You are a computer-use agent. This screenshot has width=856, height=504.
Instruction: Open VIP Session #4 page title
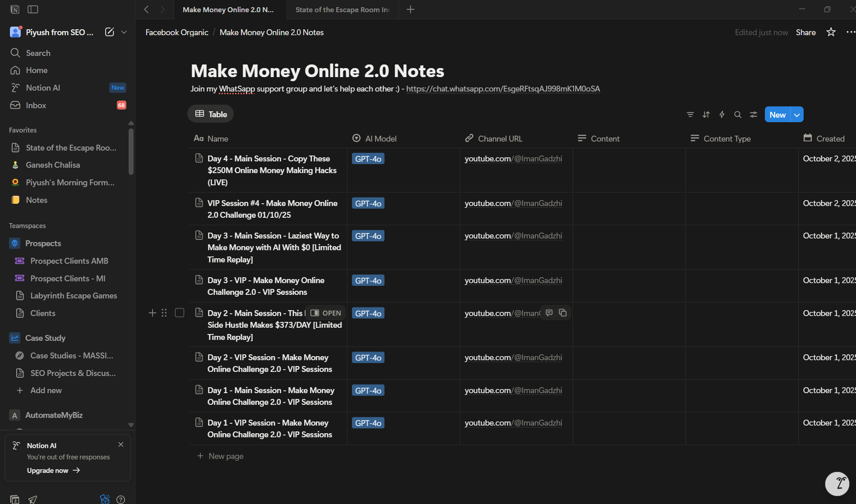tap(273, 209)
